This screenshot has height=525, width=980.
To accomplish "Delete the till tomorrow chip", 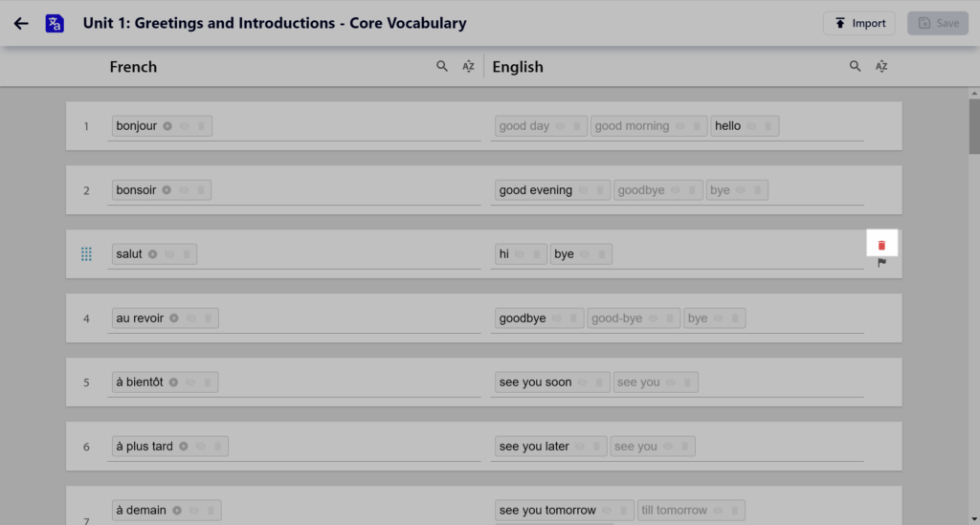I will [734, 511].
